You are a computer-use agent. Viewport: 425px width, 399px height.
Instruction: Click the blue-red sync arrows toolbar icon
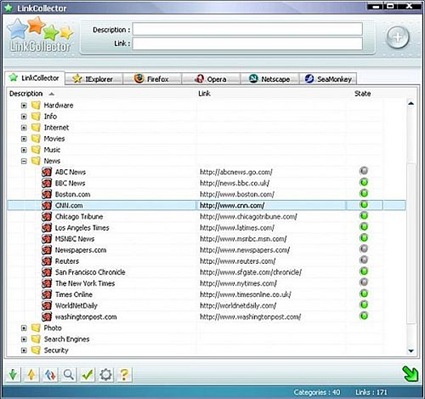50,375
